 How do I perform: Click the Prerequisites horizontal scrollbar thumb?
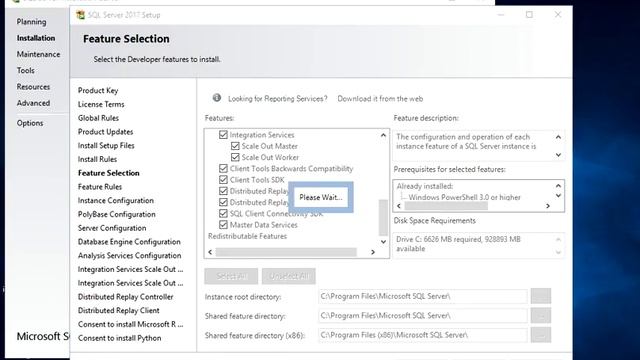(446, 206)
